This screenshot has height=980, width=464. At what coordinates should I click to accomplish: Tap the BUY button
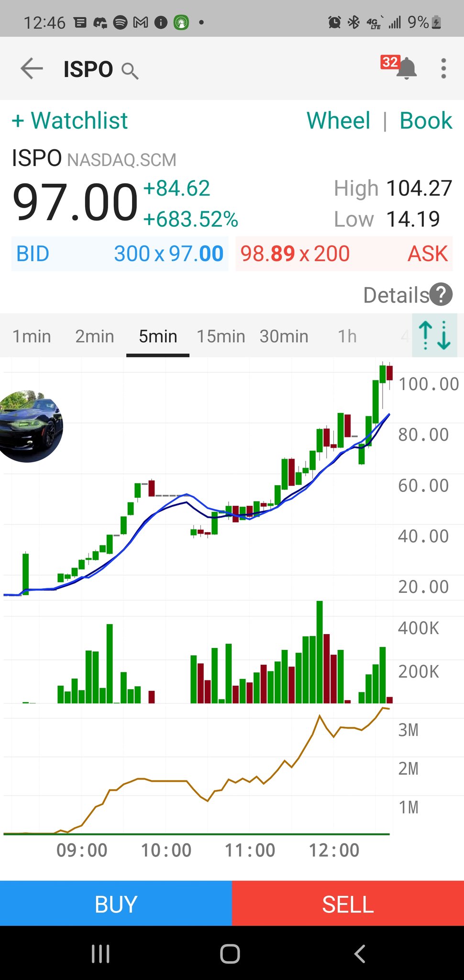116,903
